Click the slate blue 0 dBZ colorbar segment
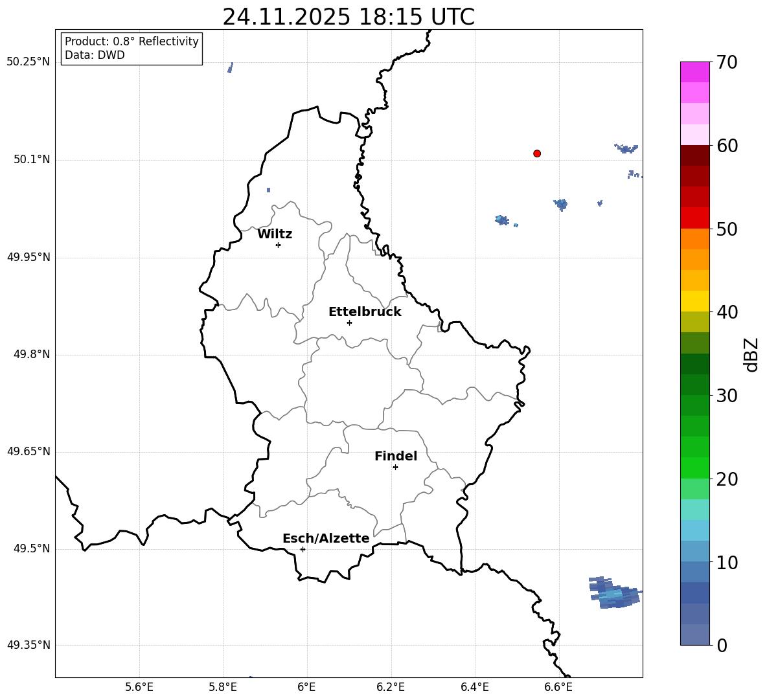This screenshot has width=767, height=700. [694, 635]
